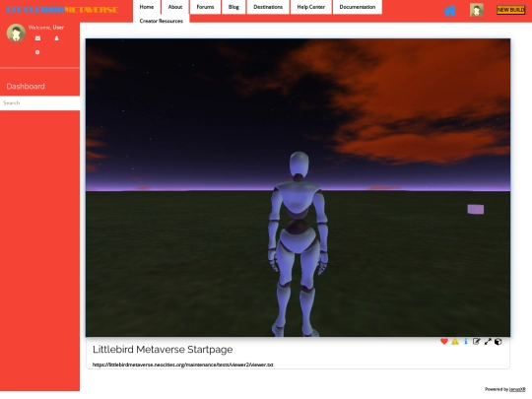Switch to the Destinations tab
Image resolution: width=532 pixels, height=399 pixels.
click(268, 7)
